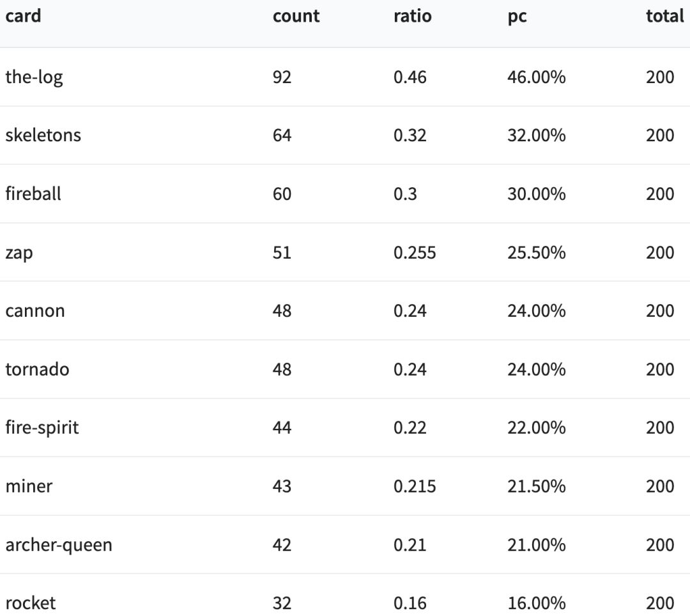690x616 pixels.
Task: Select the 'pc' column header
Action: (517, 16)
